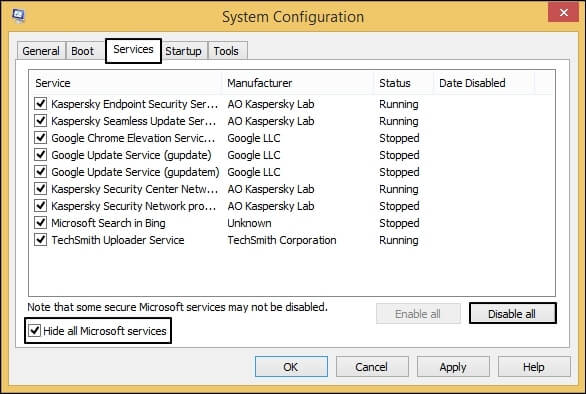Open Help for System Configuration
The height and width of the screenshot is (394, 586).
coord(534,367)
